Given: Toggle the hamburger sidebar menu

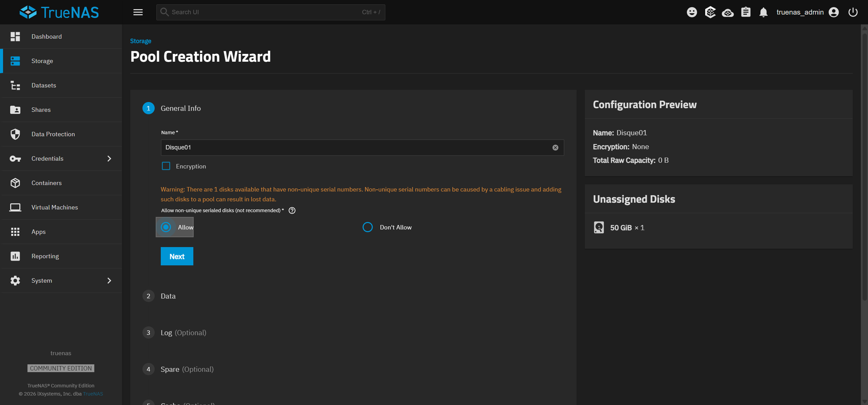Looking at the screenshot, I should [138, 12].
